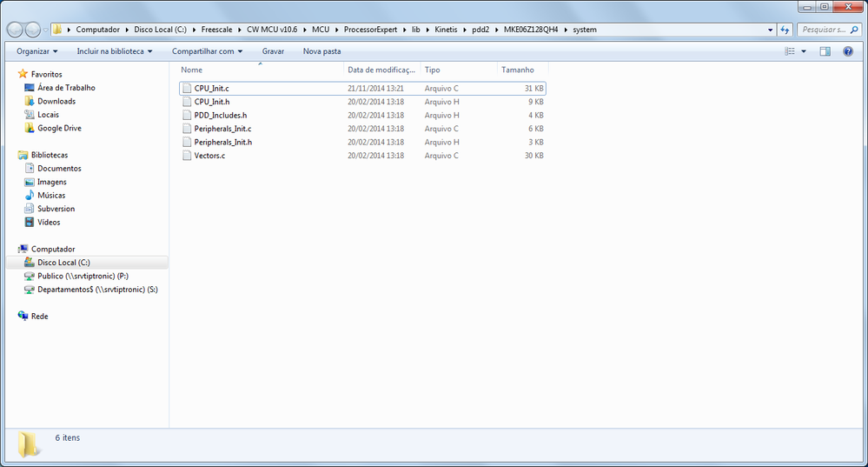
Task: Sort by the Data de modificação column
Action: coord(381,70)
